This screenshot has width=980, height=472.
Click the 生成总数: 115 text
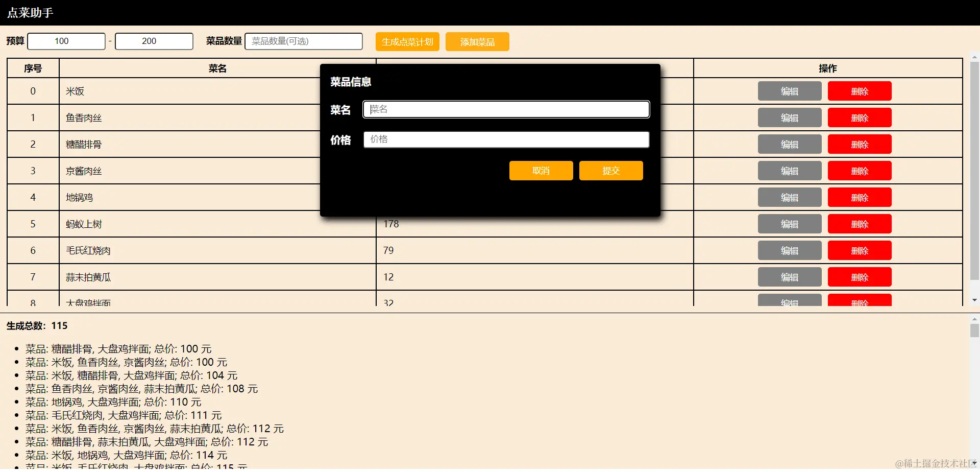click(37, 326)
